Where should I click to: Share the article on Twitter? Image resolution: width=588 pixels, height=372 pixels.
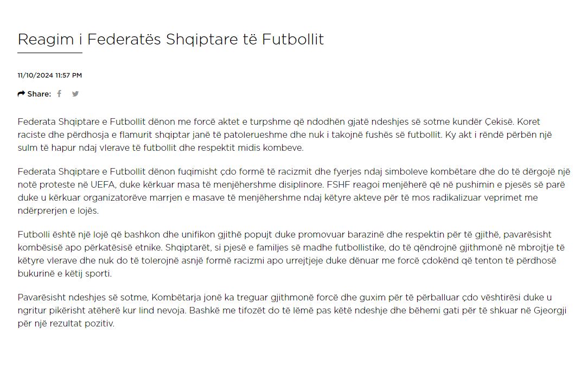[x=75, y=94]
